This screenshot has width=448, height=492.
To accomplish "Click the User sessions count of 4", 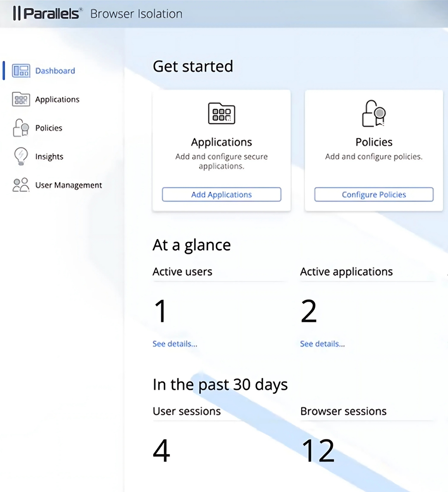I will pyautogui.click(x=161, y=450).
